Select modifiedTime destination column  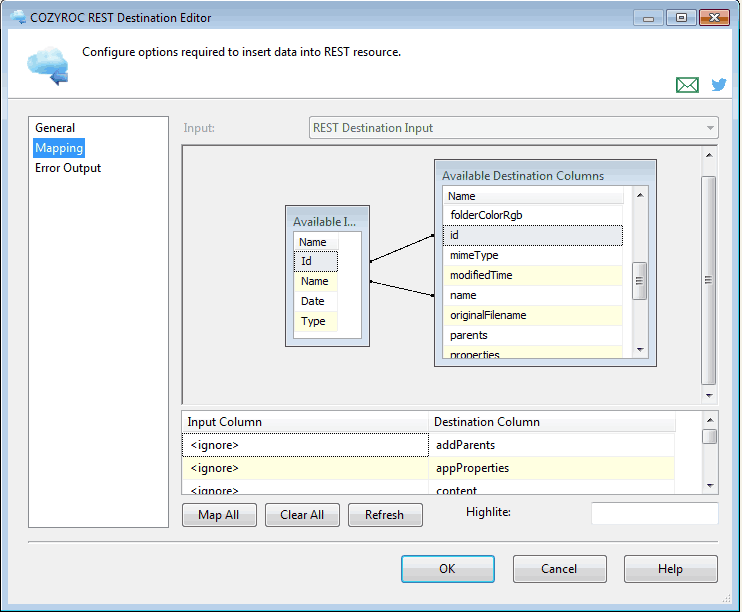click(533, 275)
